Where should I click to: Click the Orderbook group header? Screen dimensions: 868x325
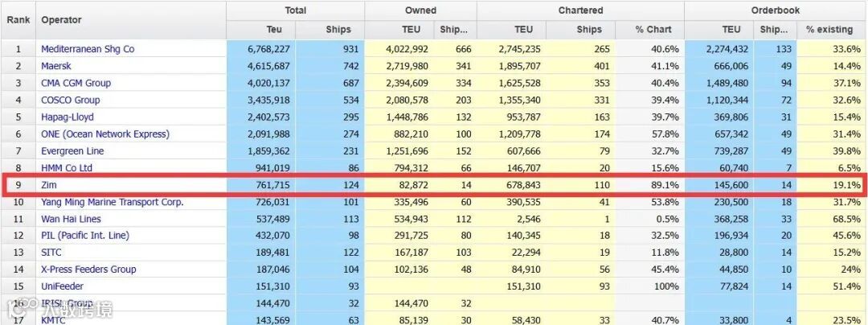tap(776, 10)
